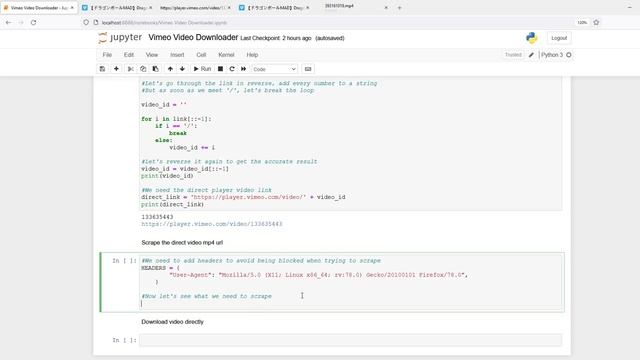Open the File menu
This screenshot has height=360, width=640.
pos(107,55)
